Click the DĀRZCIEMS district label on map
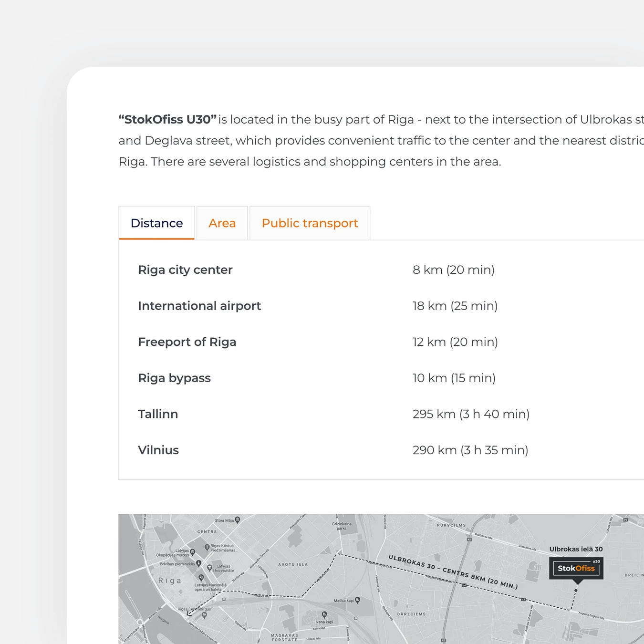The width and height of the screenshot is (644, 644). (411, 614)
